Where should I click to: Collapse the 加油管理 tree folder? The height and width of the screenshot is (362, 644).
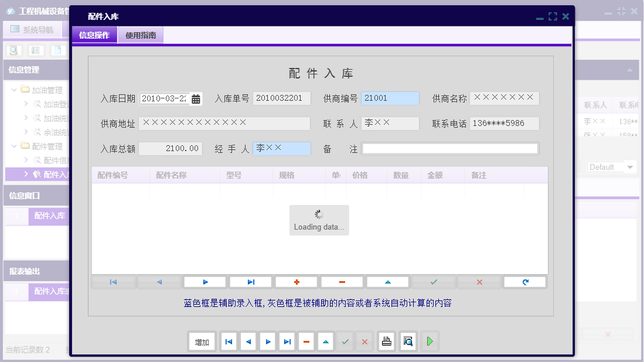pos(13,90)
